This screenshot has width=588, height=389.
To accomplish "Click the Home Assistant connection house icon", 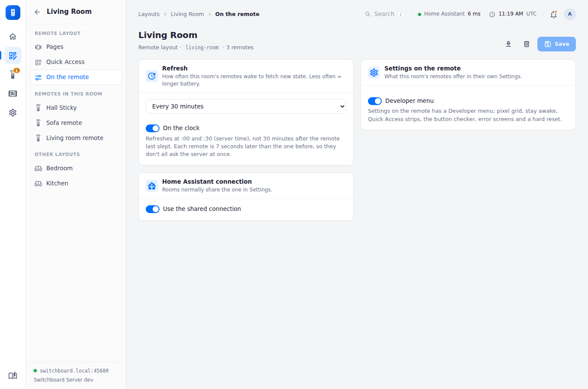I will pyautogui.click(x=152, y=186).
